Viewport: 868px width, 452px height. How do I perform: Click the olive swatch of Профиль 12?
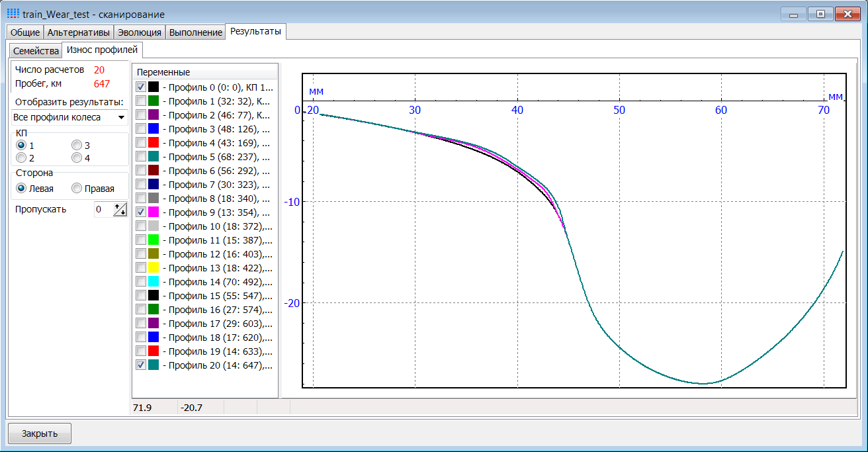(x=153, y=253)
